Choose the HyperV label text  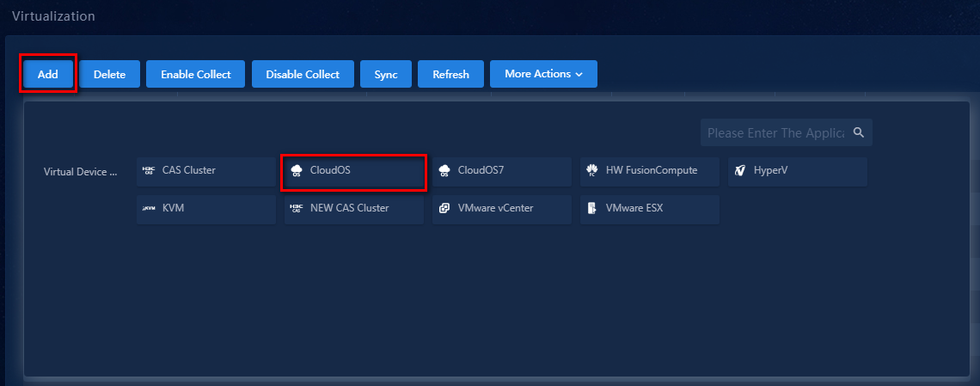coord(770,169)
